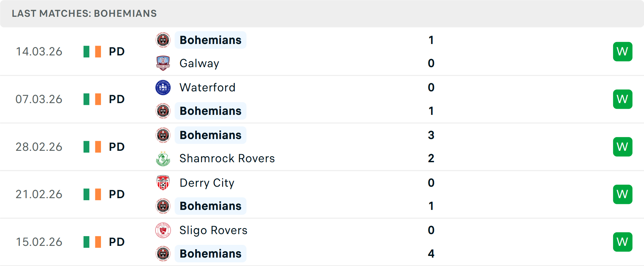Click Galway United club crest

(x=163, y=63)
